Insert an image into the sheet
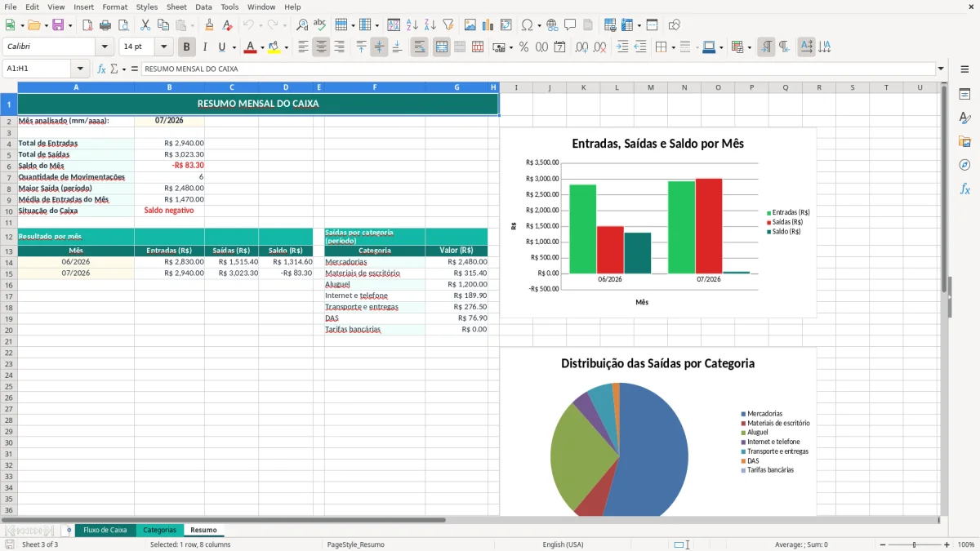Viewport: 980px width, 551px height. (470, 25)
